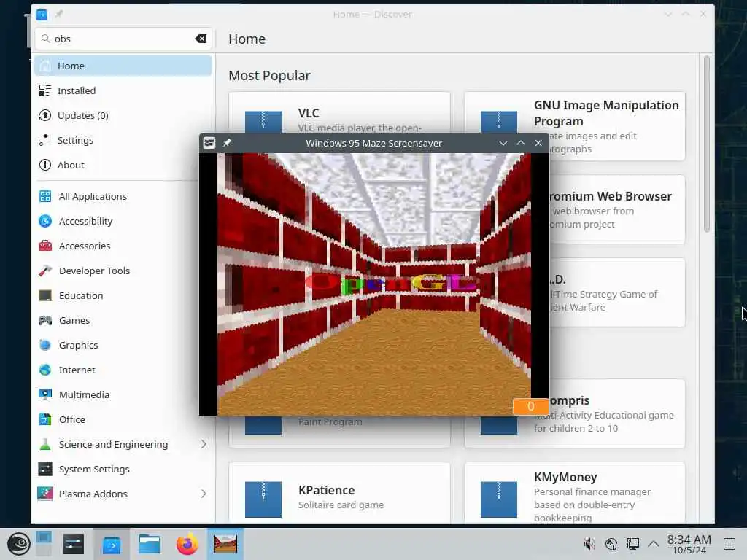Click the Games controller icon

pos(45,320)
